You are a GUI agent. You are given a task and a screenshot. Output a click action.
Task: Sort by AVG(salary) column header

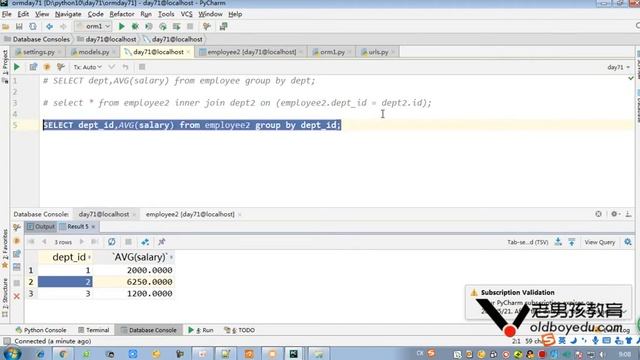(x=134, y=257)
